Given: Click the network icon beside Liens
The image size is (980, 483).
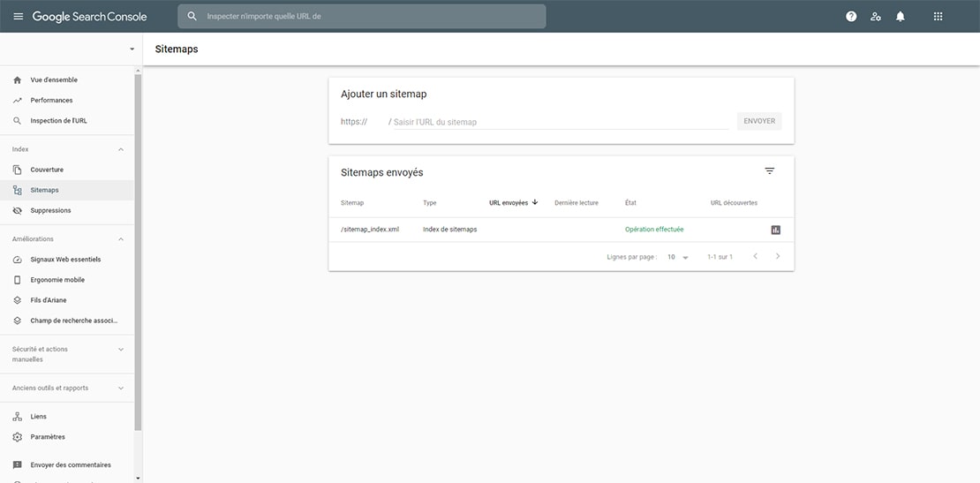Looking at the screenshot, I should click(x=18, y=417).
